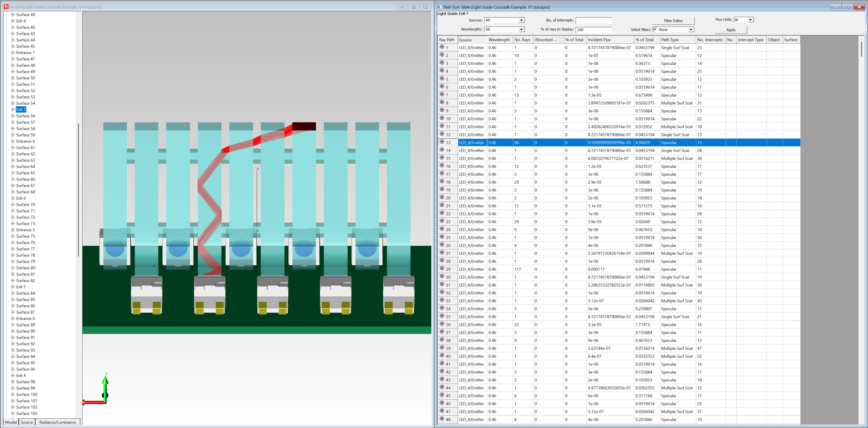Click the TracePro model window title icon
This screenshot has width=868, height=428.
click(6, 7)
